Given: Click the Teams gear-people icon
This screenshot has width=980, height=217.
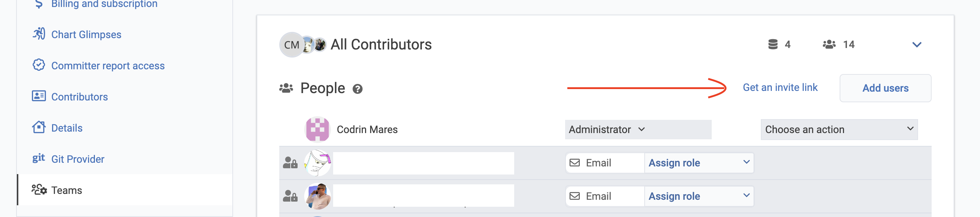Looking at the screenshot, I should (x=39, y=190).
